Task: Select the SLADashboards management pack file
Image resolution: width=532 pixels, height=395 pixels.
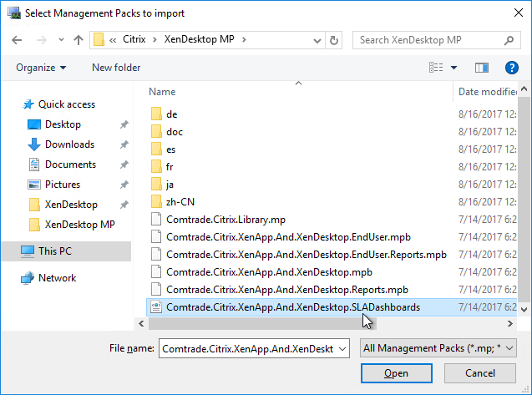Action: pos(293,307)
